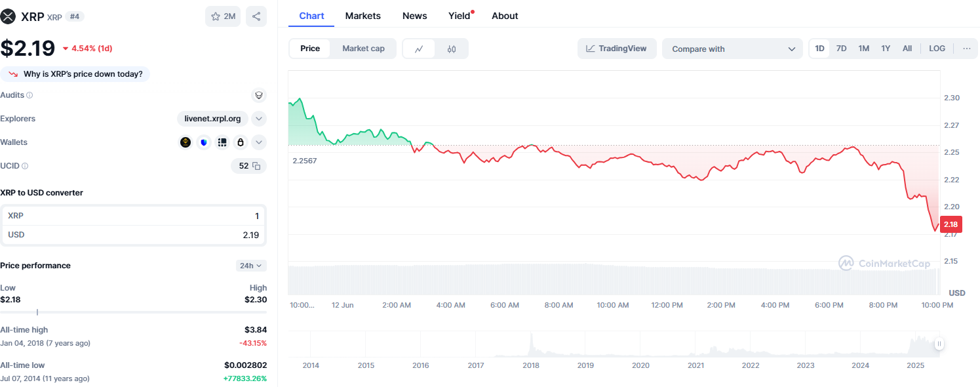This screenshot has width=980, height=387.
Task: Click the star watchlist button
Action: (223, 16)
